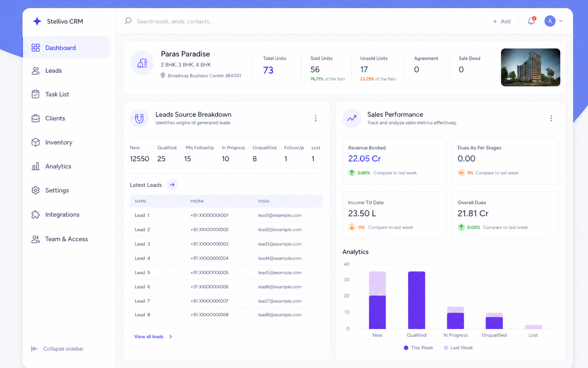This screenshot has width=588, height=368.
Task: Click the Task List clipboard icon
Action: (36, 94)
